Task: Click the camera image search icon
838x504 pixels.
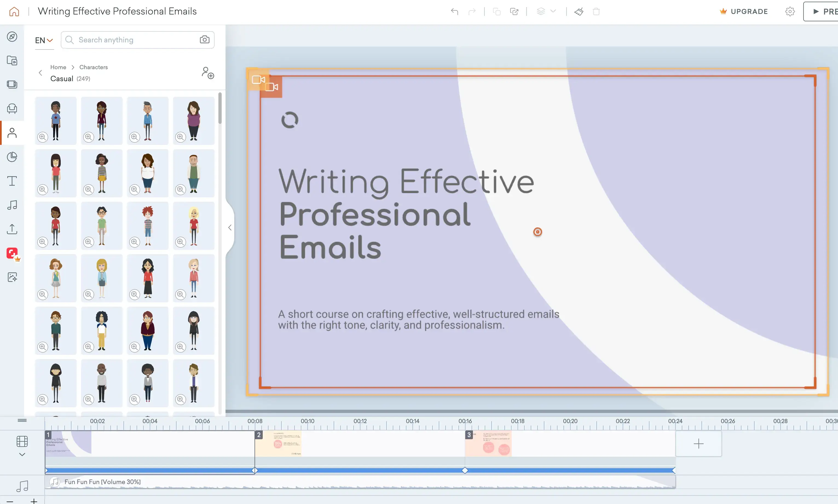Action: coord(204,40)
